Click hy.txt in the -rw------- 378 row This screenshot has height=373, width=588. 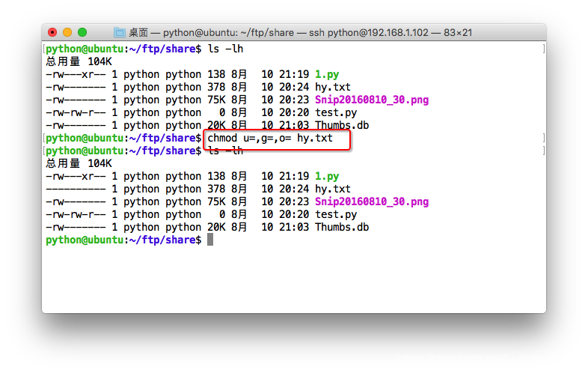coord(333,87)
